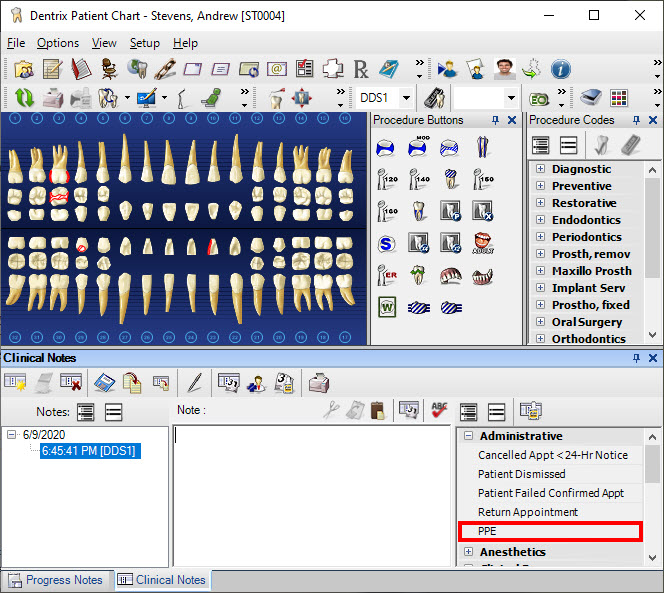The width and height of the screenshot is (664, 593).
Task: Expand the Anesthetics template category
Action: coord(468,551)
